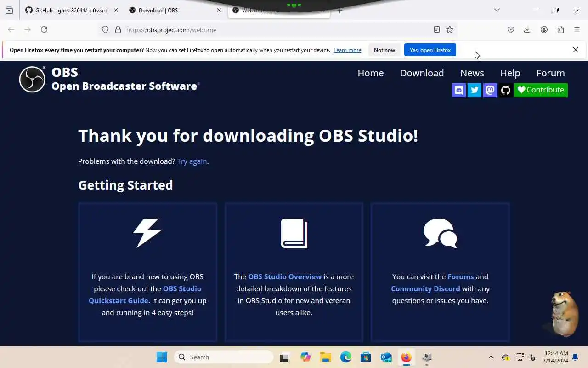588x368 pixels.
Task: Save page to Pocket
Action: coord(511,29)
